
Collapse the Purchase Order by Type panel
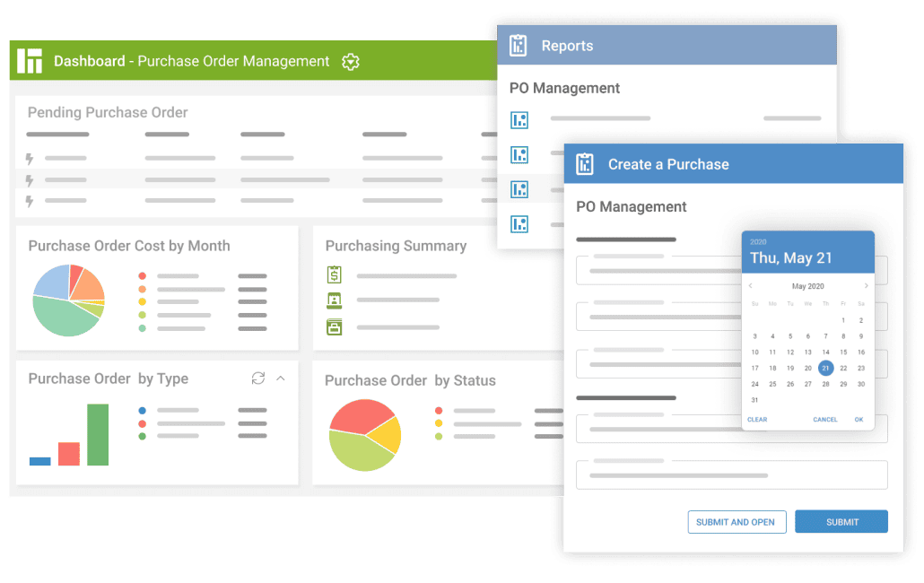click(280, 379)
